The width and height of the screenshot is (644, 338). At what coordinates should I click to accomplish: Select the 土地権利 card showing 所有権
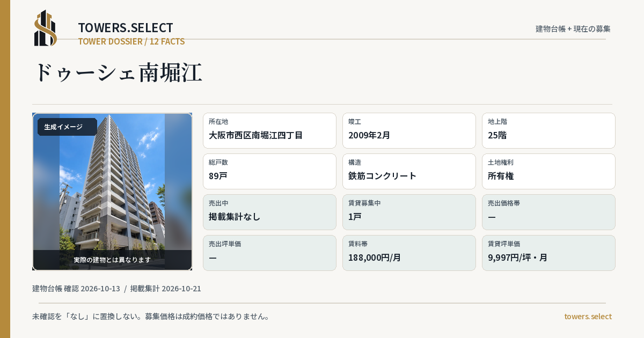(548, 171)
